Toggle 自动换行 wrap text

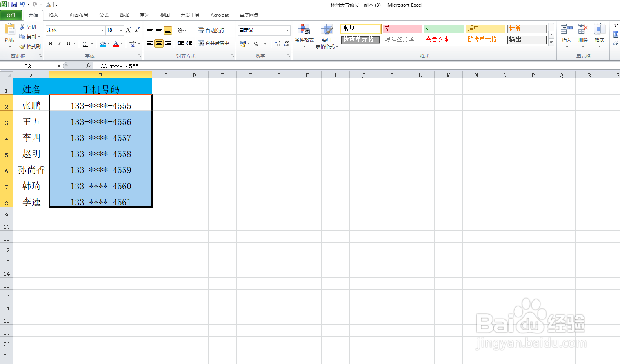[211, 30]
